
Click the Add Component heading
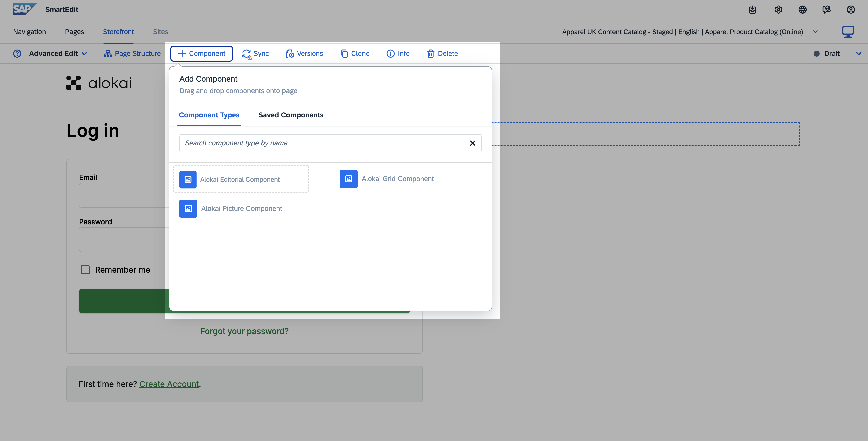(208, 79)
